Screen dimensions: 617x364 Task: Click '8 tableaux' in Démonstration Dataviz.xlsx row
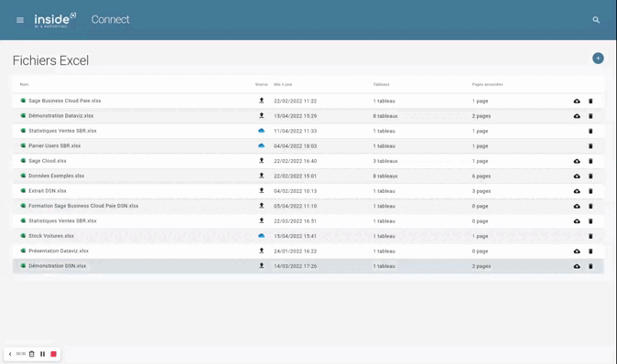coord(385,116)
